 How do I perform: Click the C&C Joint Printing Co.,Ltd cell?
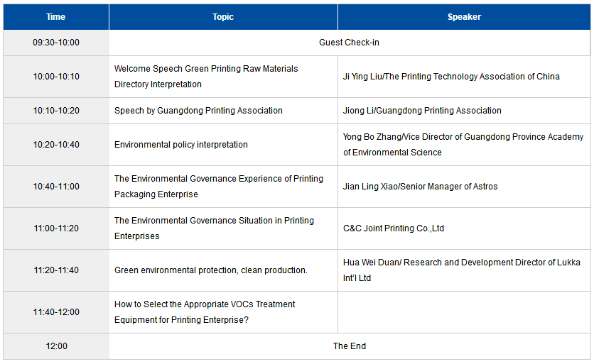[464, 228]
